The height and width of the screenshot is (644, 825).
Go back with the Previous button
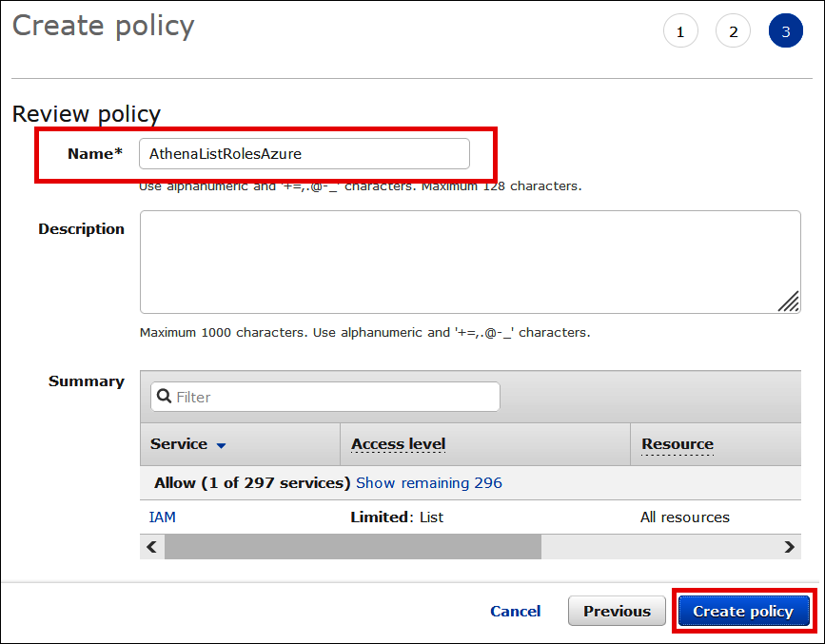(x=617, y=611)
